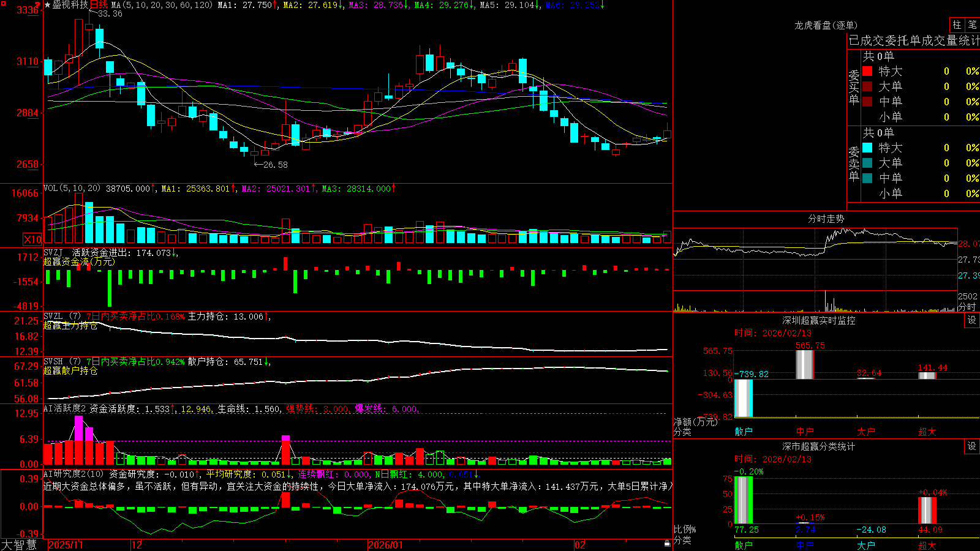Click the 2026/01 marker on the timeline
Image resolution: width=980 pixels, height=551 pixels.
click(x=385, y=545)
